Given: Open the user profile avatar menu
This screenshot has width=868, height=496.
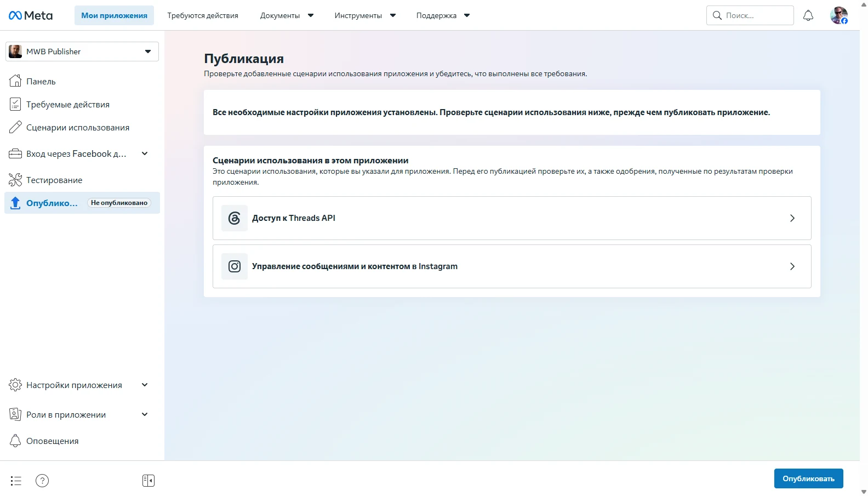Looking at the screenshot, I should [839, 15].
